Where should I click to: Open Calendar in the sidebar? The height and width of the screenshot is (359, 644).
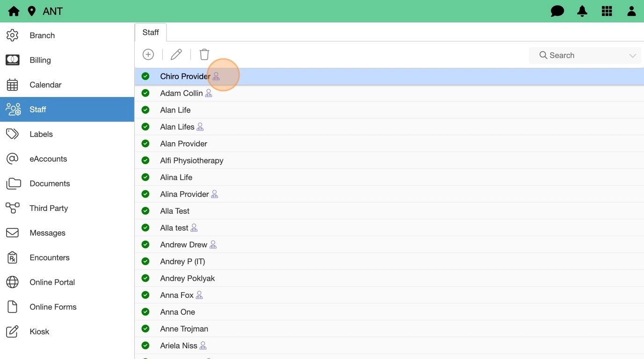[45, 85]
